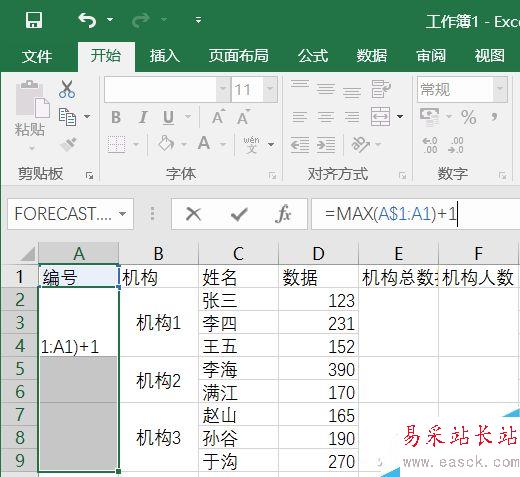Open the Copy options dropdown arrow
The width and height of the screenshot is (520, 477).
coord(87,116)
